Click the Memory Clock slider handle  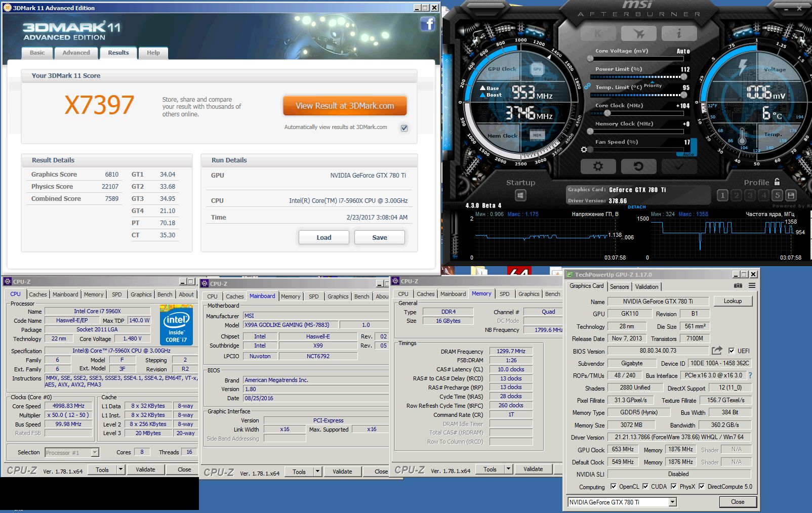click(590, 132)
